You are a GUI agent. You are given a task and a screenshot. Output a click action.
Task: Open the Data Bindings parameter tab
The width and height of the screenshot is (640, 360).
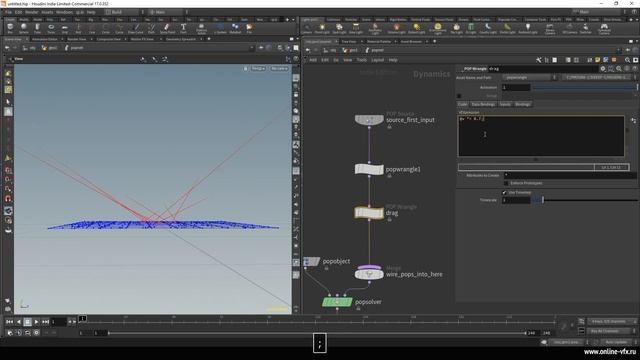483,104
